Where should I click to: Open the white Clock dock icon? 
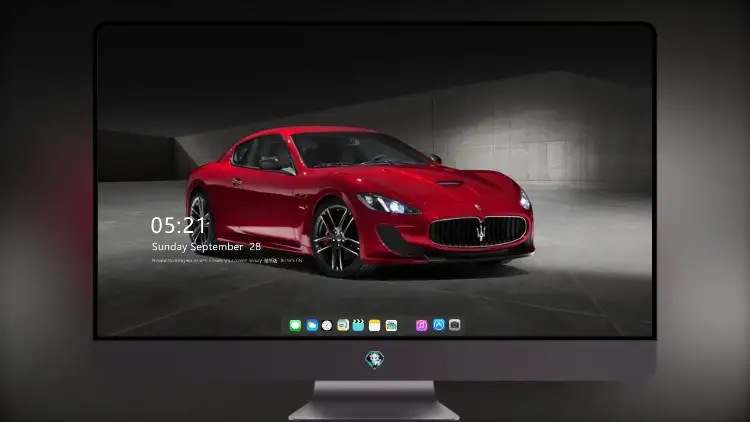click(x=327, y=325)
